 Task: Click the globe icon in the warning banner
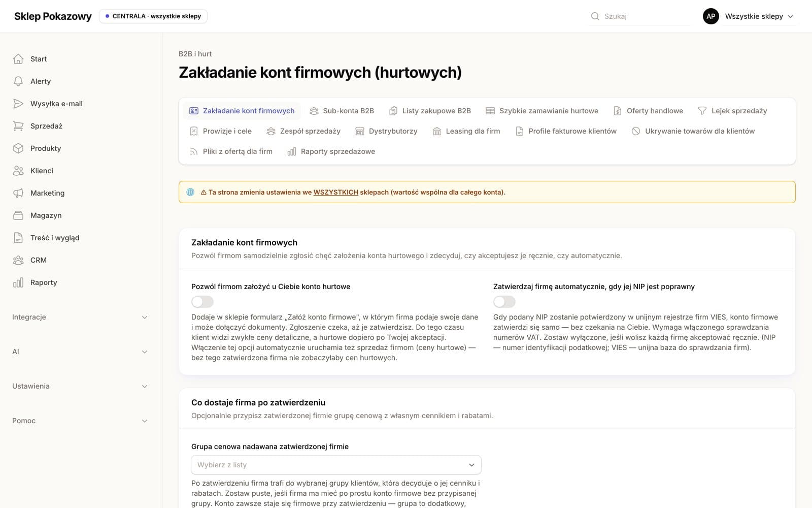191,192
